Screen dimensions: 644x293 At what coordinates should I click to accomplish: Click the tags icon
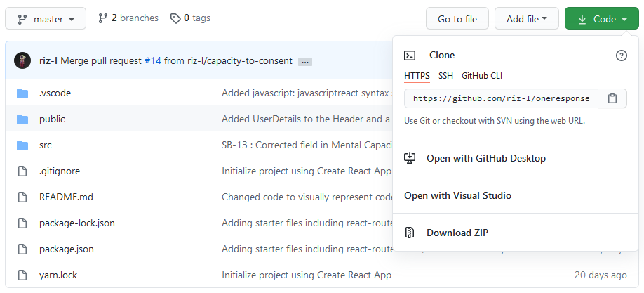pos(175,18)
